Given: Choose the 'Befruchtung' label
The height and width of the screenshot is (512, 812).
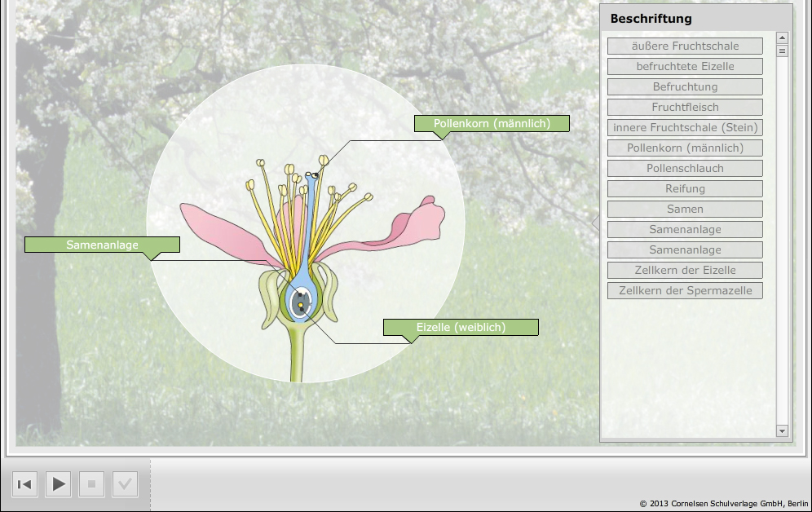Looking at the screenshot, I should tap(685, 86).
